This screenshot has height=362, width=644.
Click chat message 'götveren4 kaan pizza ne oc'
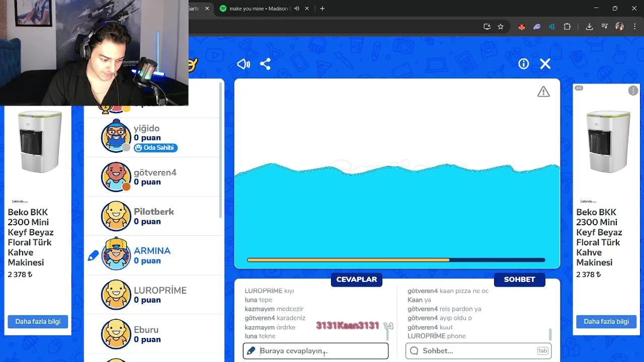[x=448, y=291]
